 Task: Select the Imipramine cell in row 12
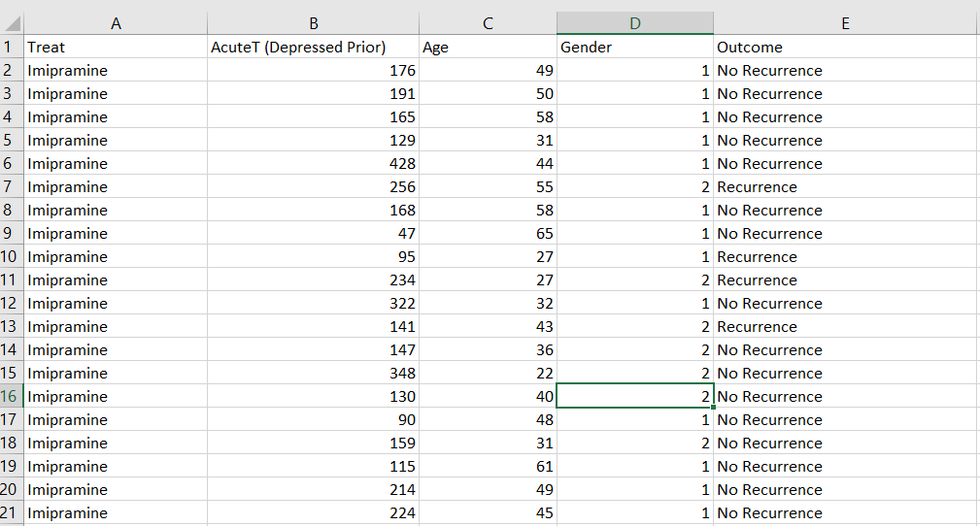tap(116, 304)
